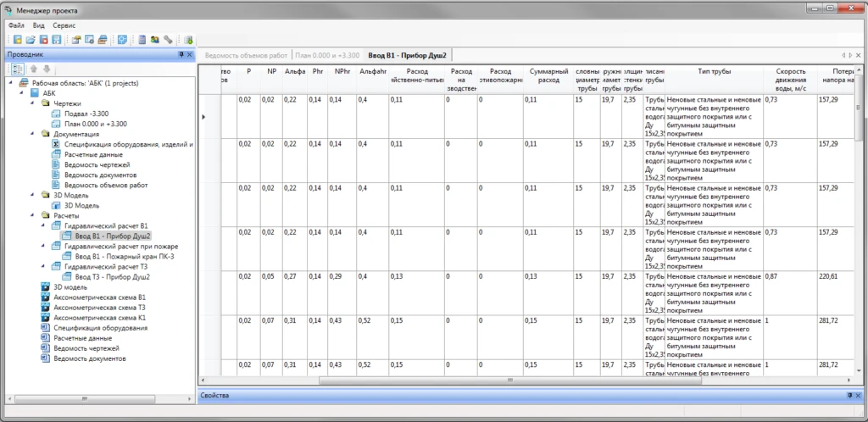Click the new project toolbar icon

pyautogui.click(x=17, y=40)
